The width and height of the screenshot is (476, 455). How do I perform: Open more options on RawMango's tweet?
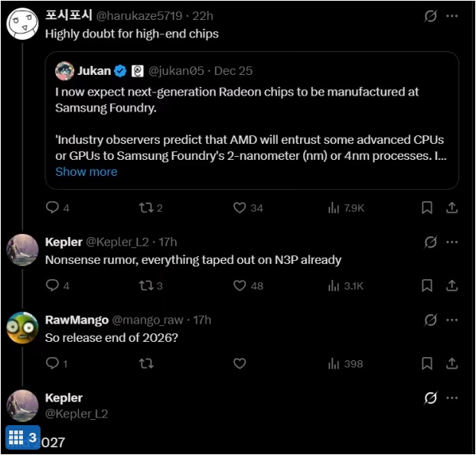[452, 320]
